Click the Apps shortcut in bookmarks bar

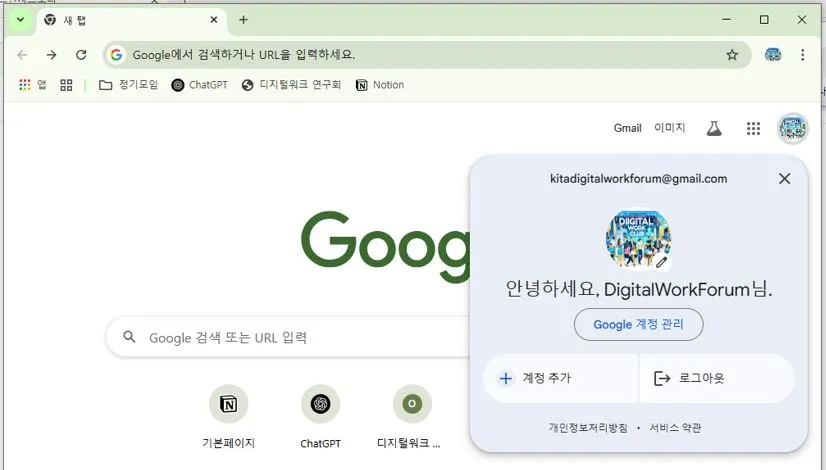pyautogui.click(x=32, y=85)
